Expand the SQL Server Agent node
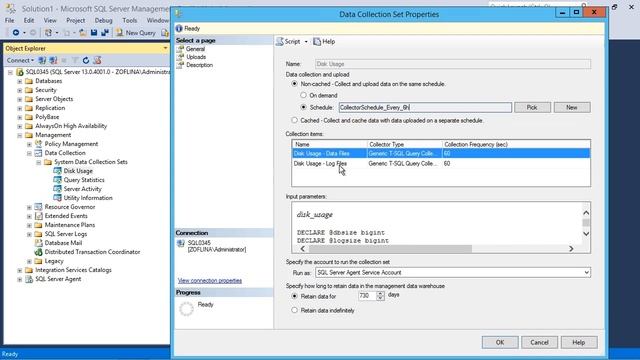This screenshot has width=640, height=360. click(20, 279)
